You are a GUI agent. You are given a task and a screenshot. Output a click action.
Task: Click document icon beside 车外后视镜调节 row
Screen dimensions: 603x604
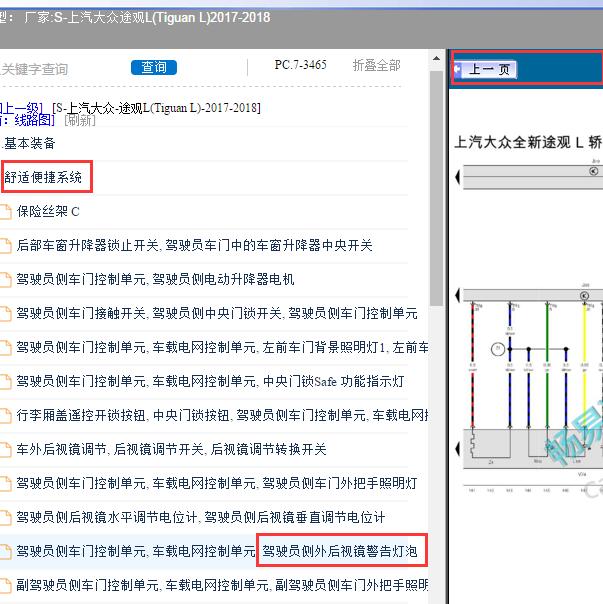[x=5, y=450]
